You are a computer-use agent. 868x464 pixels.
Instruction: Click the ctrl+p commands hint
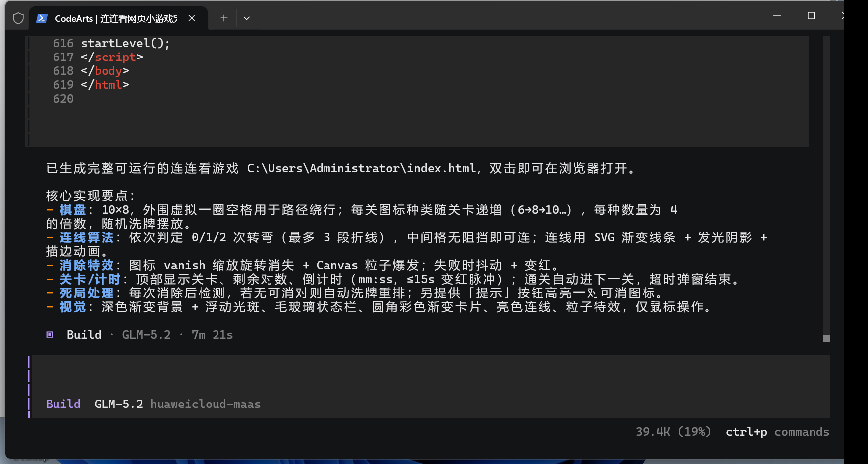[x=777, y=432]
